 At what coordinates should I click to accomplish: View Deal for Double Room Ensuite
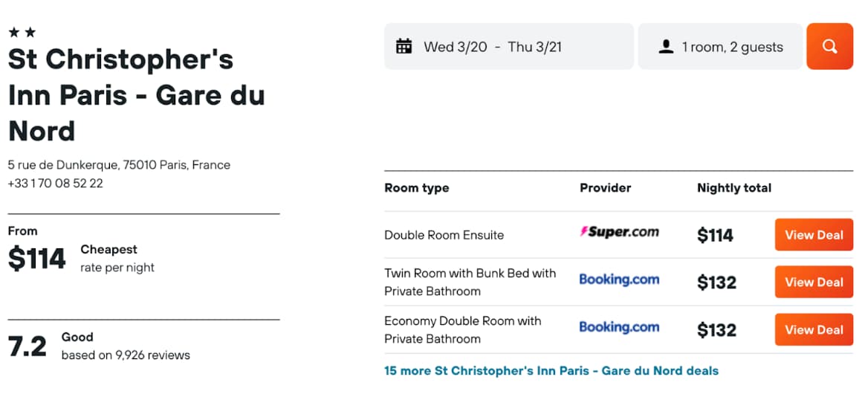(x=814, y=235)
